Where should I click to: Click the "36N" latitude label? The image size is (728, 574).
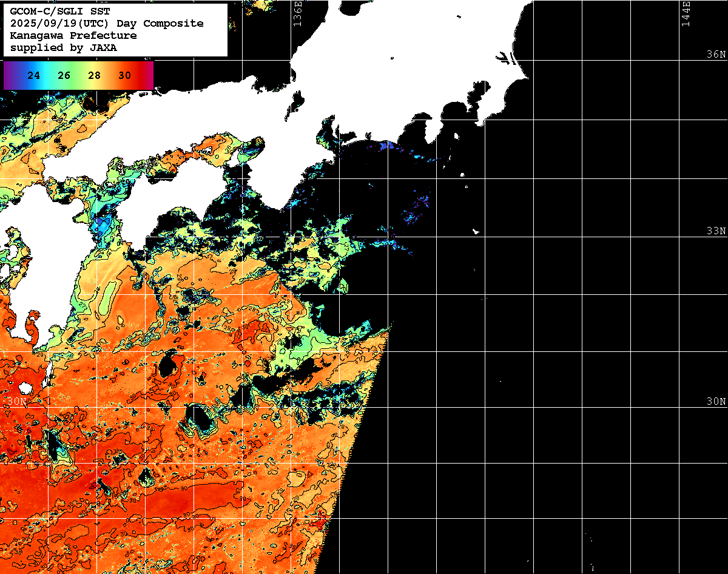pos(716,55)
